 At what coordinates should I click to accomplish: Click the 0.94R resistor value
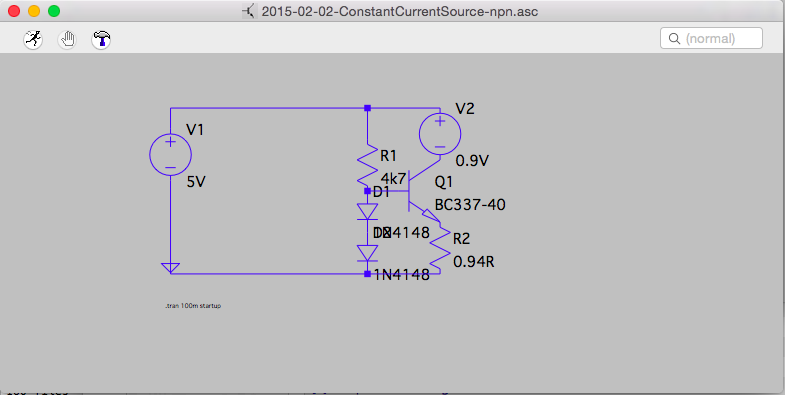[474, 261]
